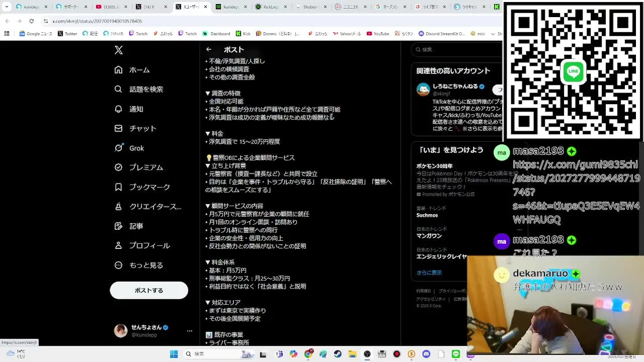This screenshot has height=362, width=644.
Task: Click the site information icon in the address bar
Action: (46, 21)
